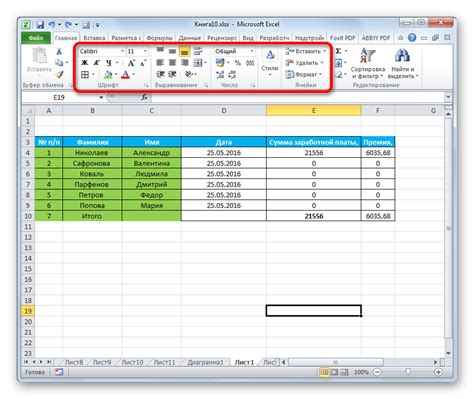Cut the selection with scissors icon

point(59,51)
